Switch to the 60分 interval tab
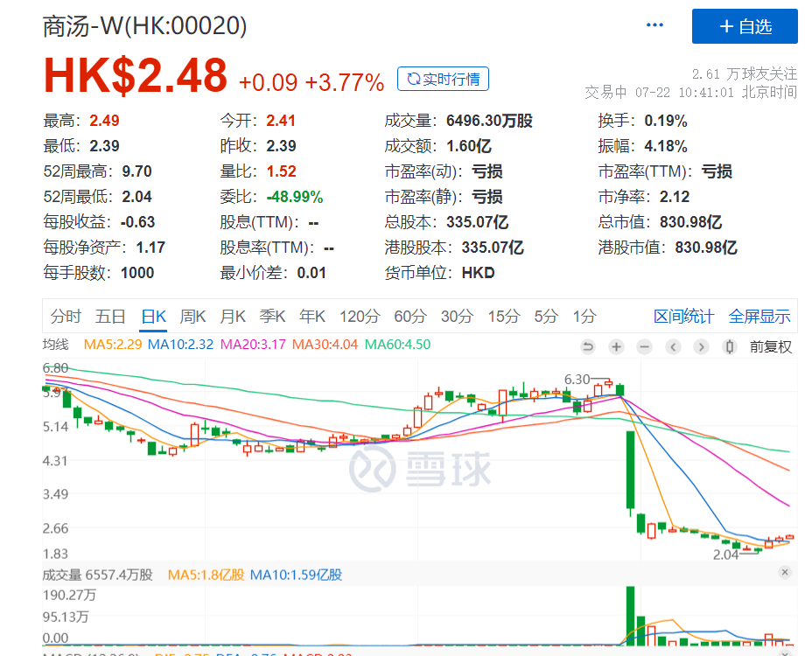The image size is (812, 656). pyautogui.click(x=410, y=316)
